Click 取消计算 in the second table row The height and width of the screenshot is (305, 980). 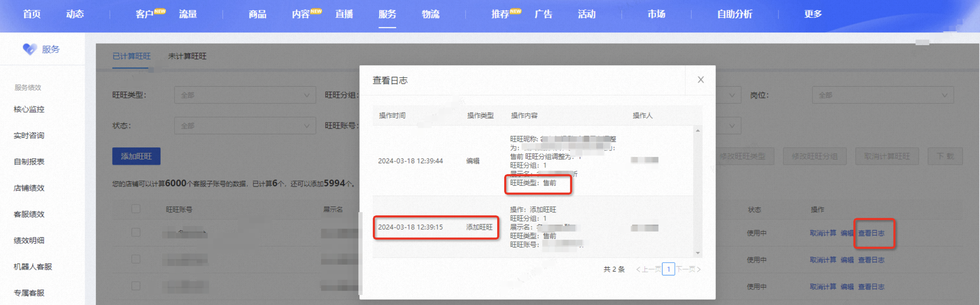coord(823,260)
